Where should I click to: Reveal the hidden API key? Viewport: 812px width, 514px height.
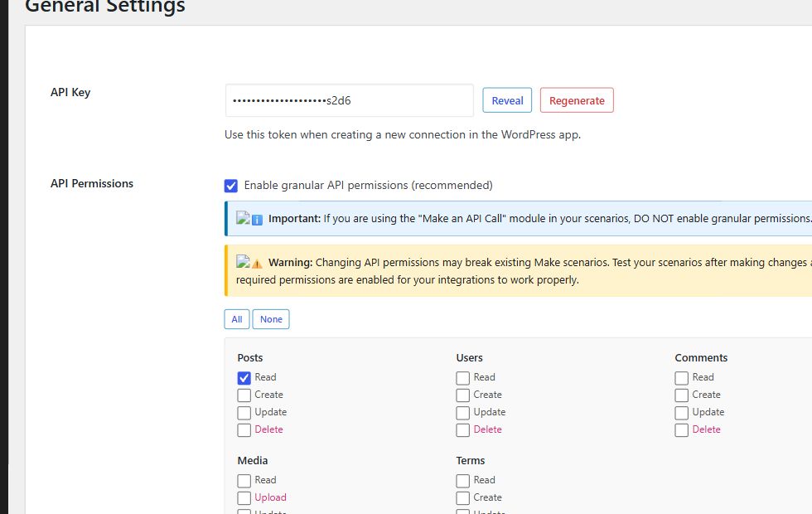coord(507,100)
